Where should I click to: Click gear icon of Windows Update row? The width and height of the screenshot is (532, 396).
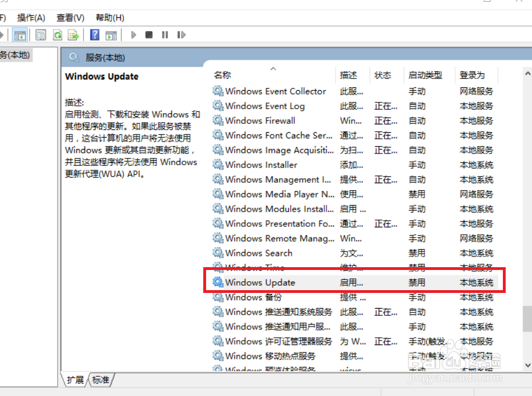218,282
